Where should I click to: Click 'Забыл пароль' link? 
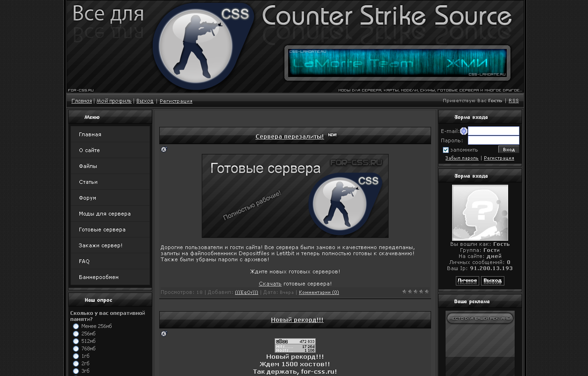pos(462,158)
